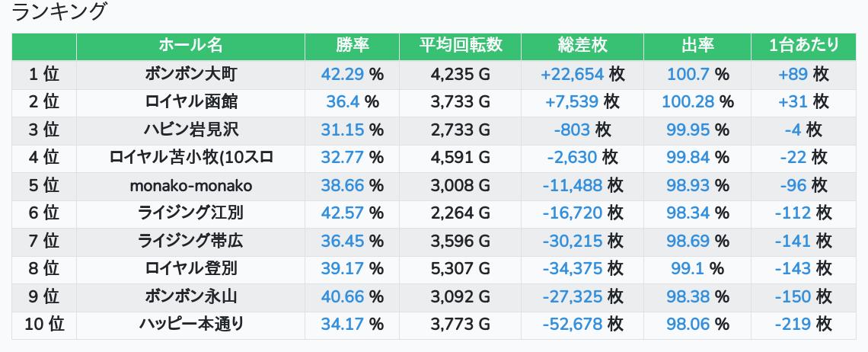Viewport: 868px width, 352px height.
Task: Click the +22,654 total difference value
Action: [572, 74]
